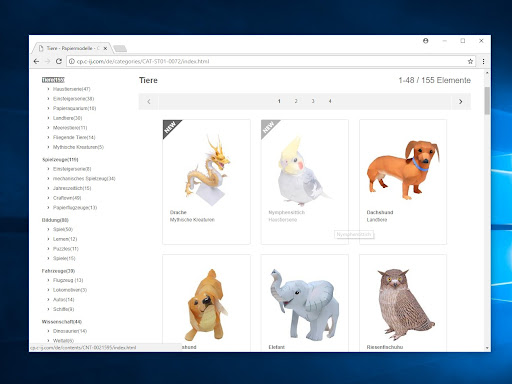Open Haustierserie(47) category
The width and height of the screenshot is (512, 384).
click(71, 89)
